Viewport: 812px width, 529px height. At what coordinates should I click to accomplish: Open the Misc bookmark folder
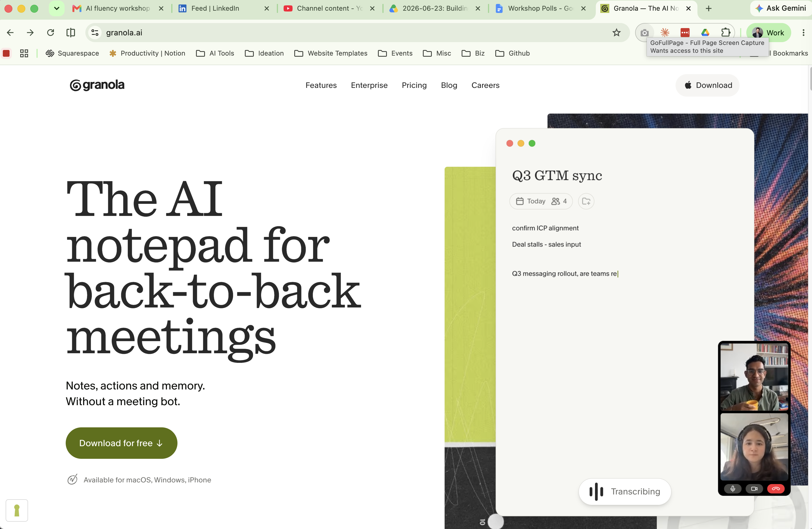coord(437,53)
